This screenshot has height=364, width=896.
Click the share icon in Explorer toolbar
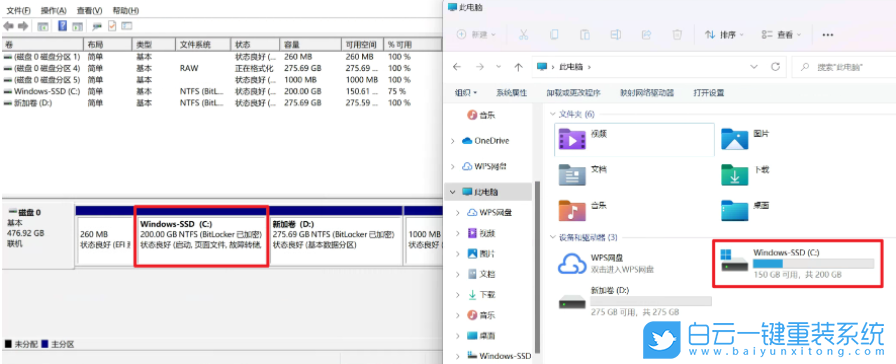coord(646,35)
